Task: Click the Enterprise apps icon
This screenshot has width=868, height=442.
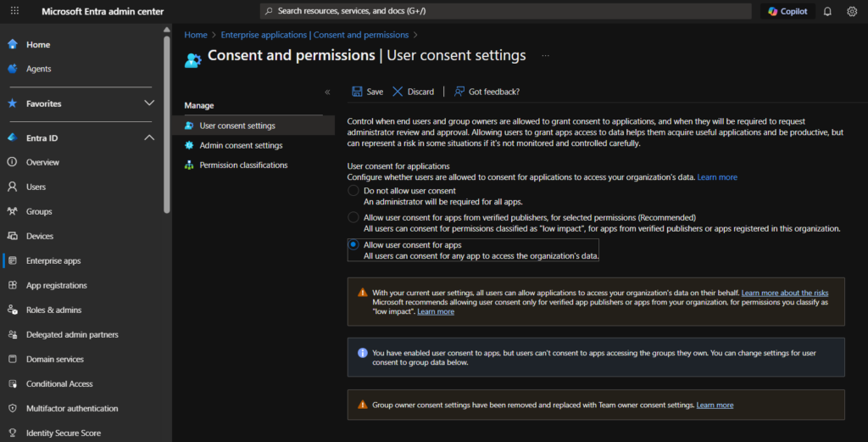Action: (x=12, y=260)
